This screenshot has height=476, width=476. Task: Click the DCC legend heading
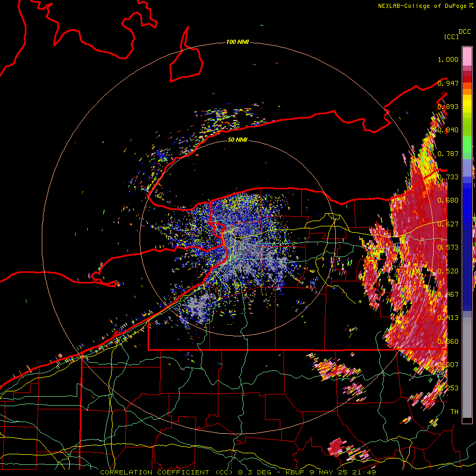coord(464,32)
